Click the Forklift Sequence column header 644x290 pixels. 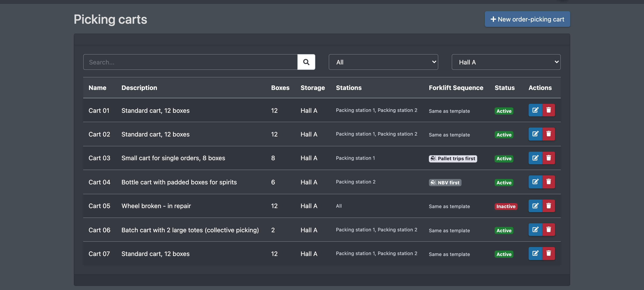click(456, 87)
